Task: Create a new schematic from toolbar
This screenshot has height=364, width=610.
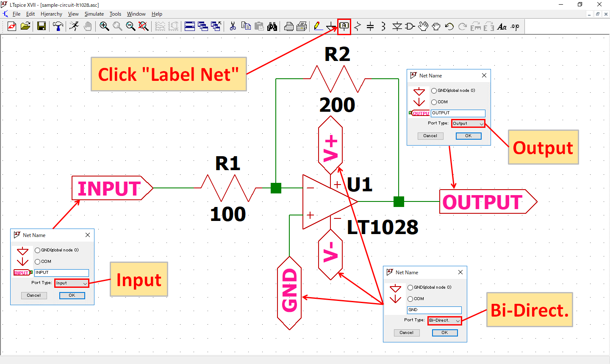Action: click(12, 26)
